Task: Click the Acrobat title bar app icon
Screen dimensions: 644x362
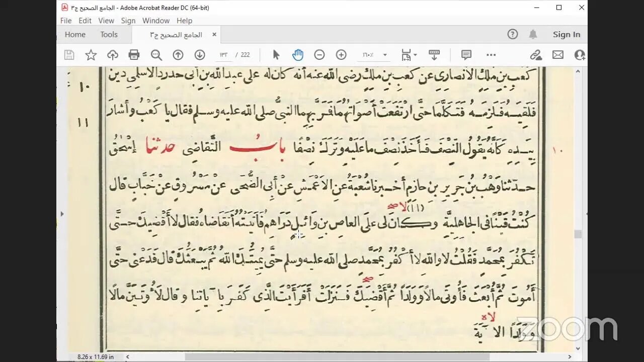Action: (x=64, y=8)
